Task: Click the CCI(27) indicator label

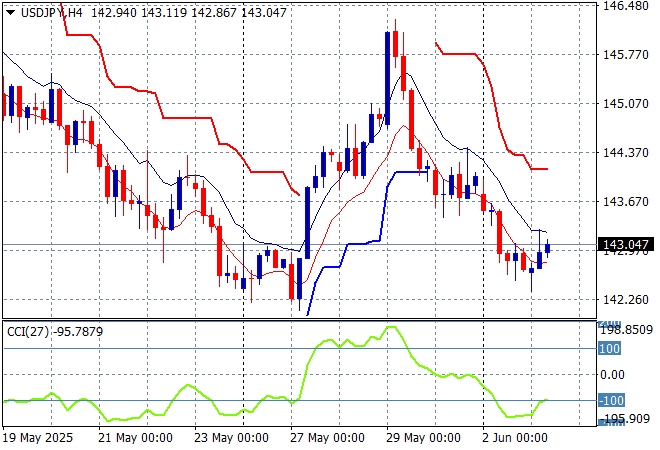Action: click(28, 331)
